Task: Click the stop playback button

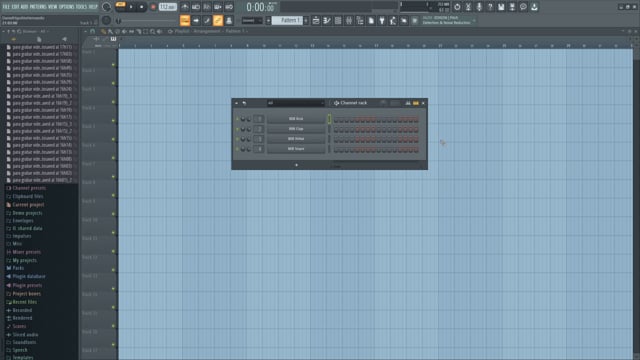Action: tap(142, 7)
